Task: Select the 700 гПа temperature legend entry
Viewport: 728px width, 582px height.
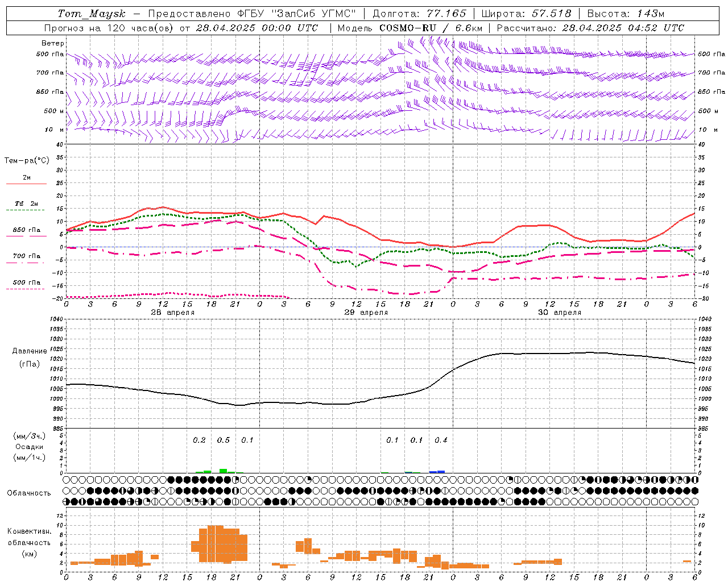Action: pyautogui.click(x=27, y=256)
